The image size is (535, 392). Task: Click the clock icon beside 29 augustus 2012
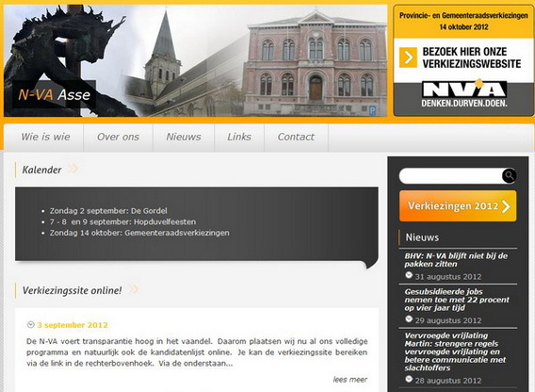[409, 318]
